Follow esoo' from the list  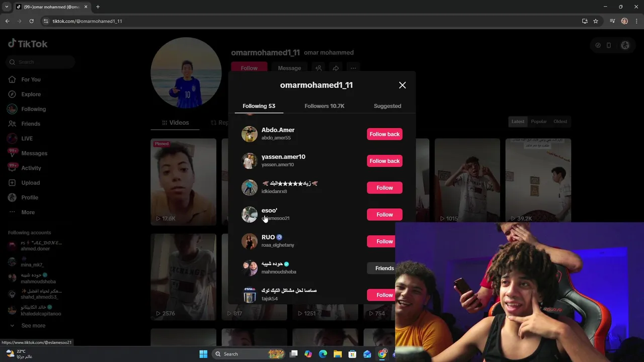pos(384,215)
